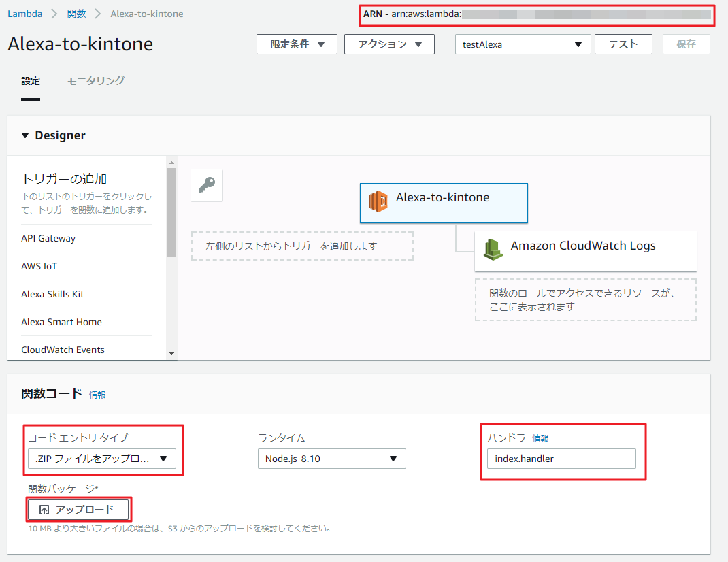Click the index.handler input field
This screenshot has width=728, height=562.
[561, 459]
